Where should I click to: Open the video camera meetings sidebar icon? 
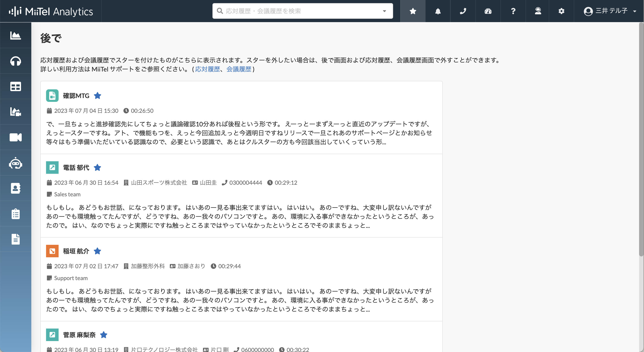15,137
